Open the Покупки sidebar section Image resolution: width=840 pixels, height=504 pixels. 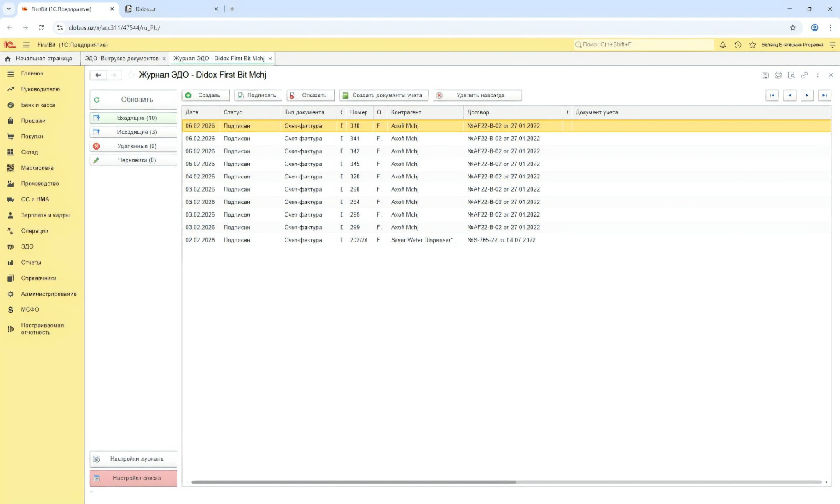point(32,137)
